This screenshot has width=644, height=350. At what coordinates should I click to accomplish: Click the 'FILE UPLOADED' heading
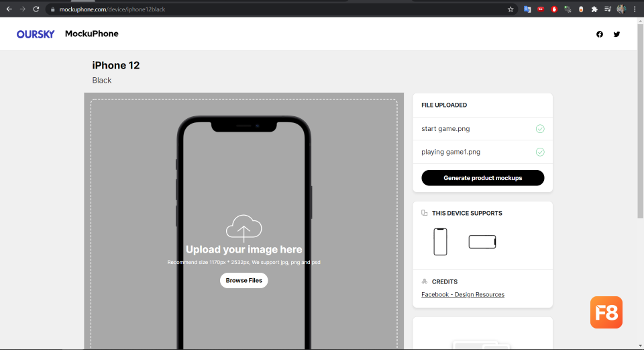click(444, 105)
